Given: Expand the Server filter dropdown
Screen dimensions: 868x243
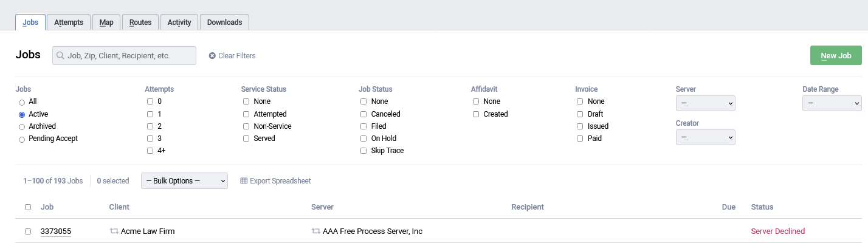Looking at the screenshot, I should coord(705,104).
